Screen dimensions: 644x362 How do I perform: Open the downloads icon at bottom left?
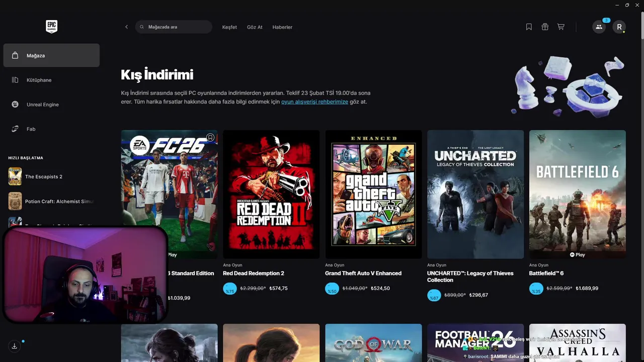click(x=15, y=346)
